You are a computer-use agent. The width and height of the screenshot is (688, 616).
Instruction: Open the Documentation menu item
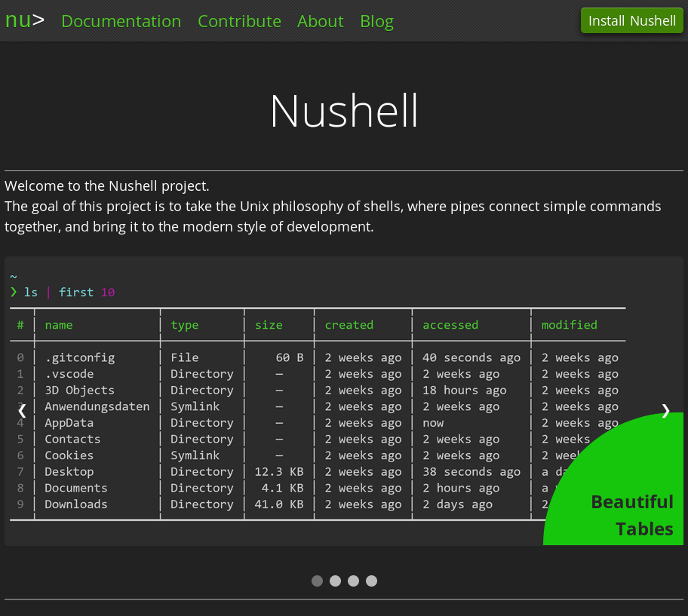tap(121, 20)
